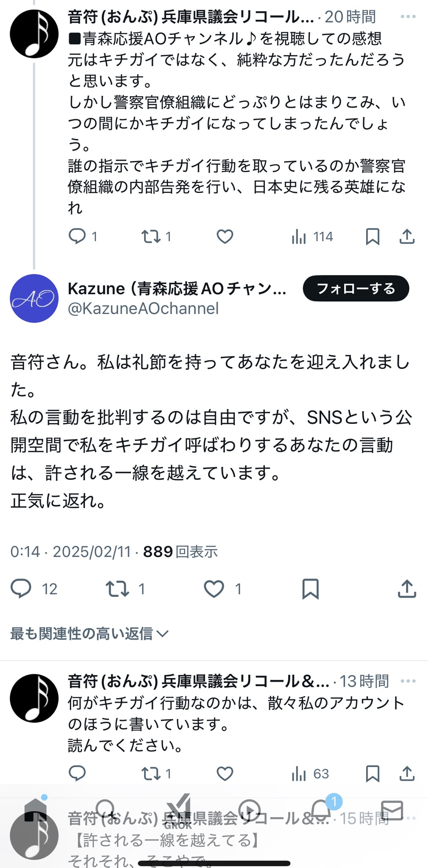Open @KazuneAOchannel profile link
The height and width of the screenshot is (868, 428).
click(x=143, y=309)
